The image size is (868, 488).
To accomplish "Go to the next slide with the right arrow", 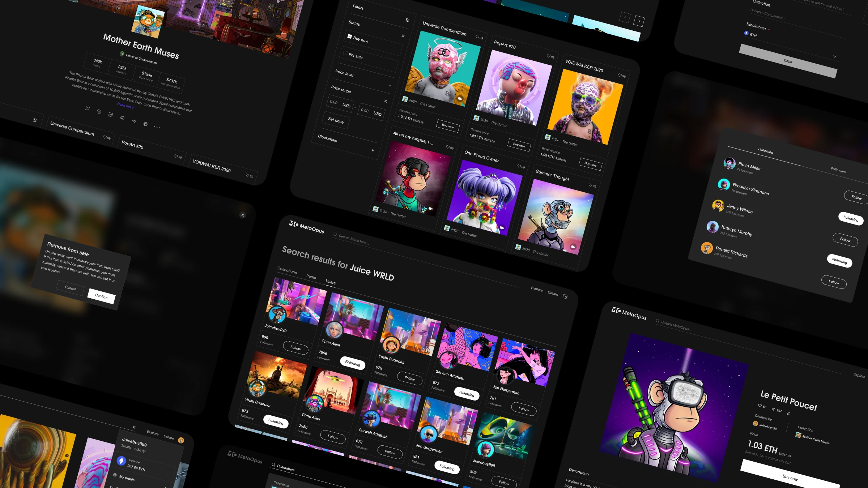I will pos(639,21).
